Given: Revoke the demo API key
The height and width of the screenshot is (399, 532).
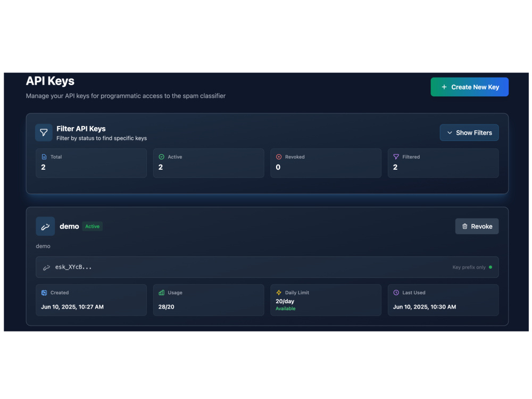Looking at the screenshot, I should coord(477,226).
